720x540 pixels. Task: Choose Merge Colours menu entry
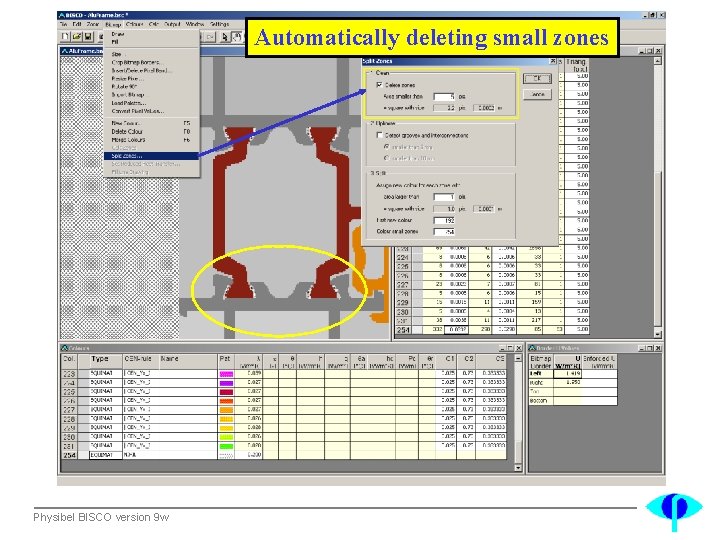(x=152, y=140)
